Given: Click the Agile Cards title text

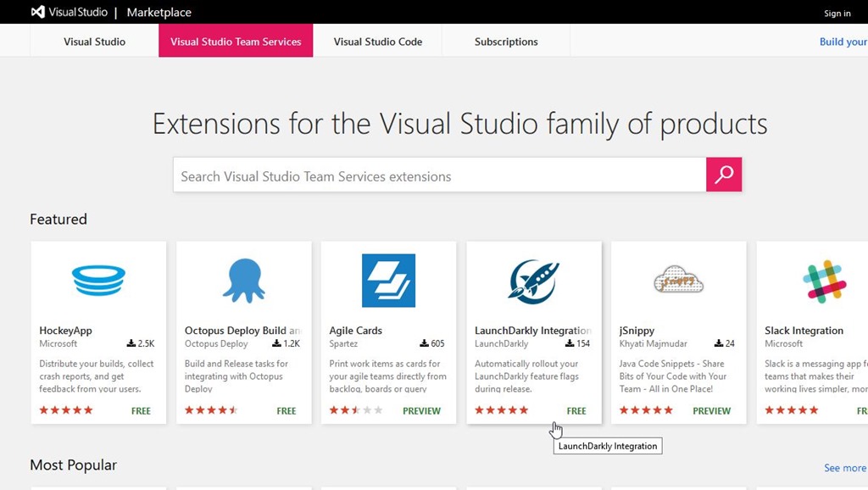Looking at the screenshot, I should click(x=355, y=331).
